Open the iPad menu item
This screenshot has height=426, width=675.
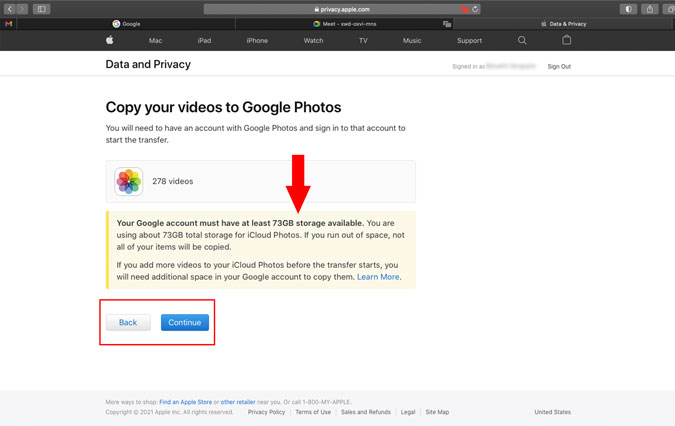[x=204, y=40]
